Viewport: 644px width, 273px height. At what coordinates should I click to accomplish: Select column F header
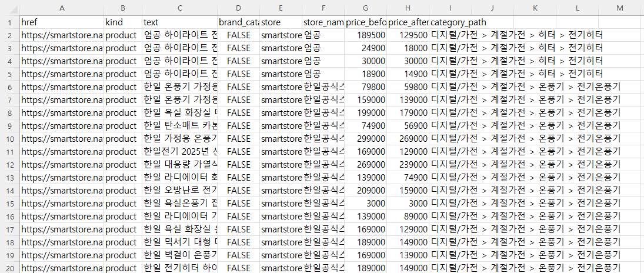pyautogui.click(x=323, y=8)
